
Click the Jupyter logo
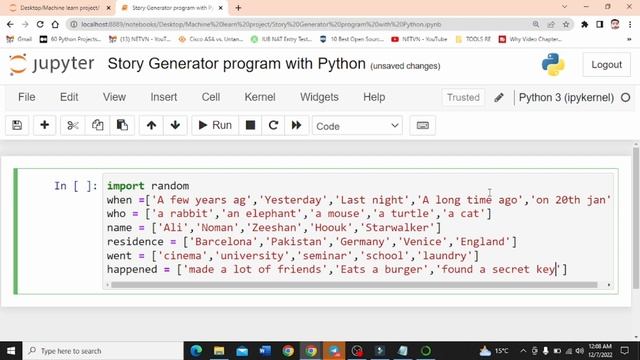52,64
